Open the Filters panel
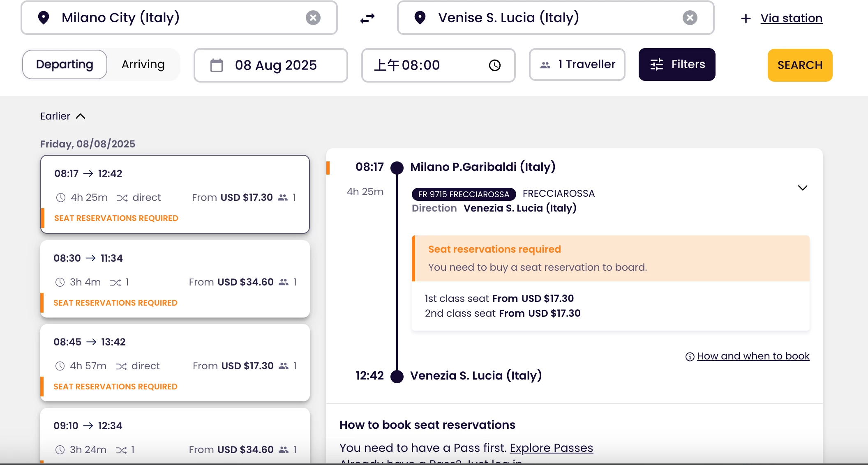 click(676, 64)
